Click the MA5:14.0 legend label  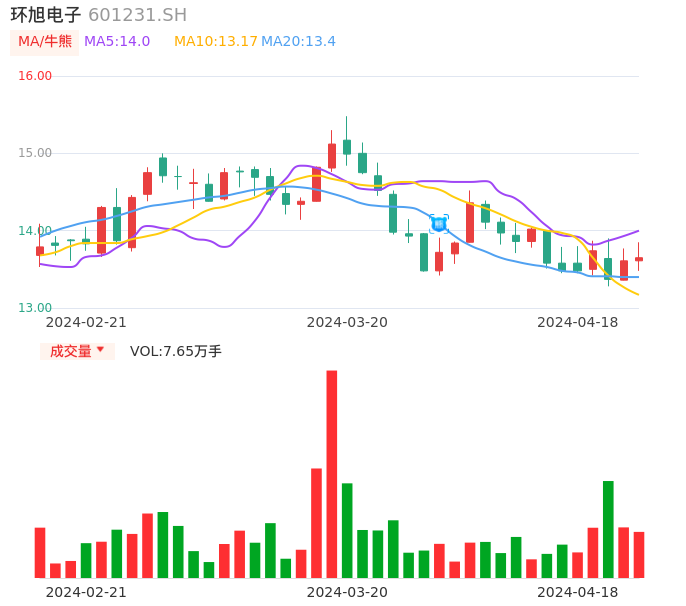pos(117,42)
